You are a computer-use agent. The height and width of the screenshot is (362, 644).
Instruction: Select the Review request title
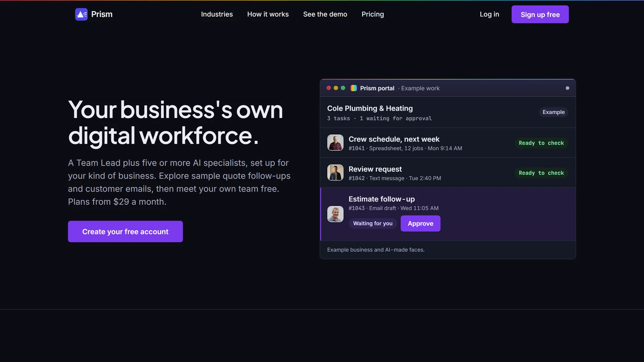[x=375, y=169]
